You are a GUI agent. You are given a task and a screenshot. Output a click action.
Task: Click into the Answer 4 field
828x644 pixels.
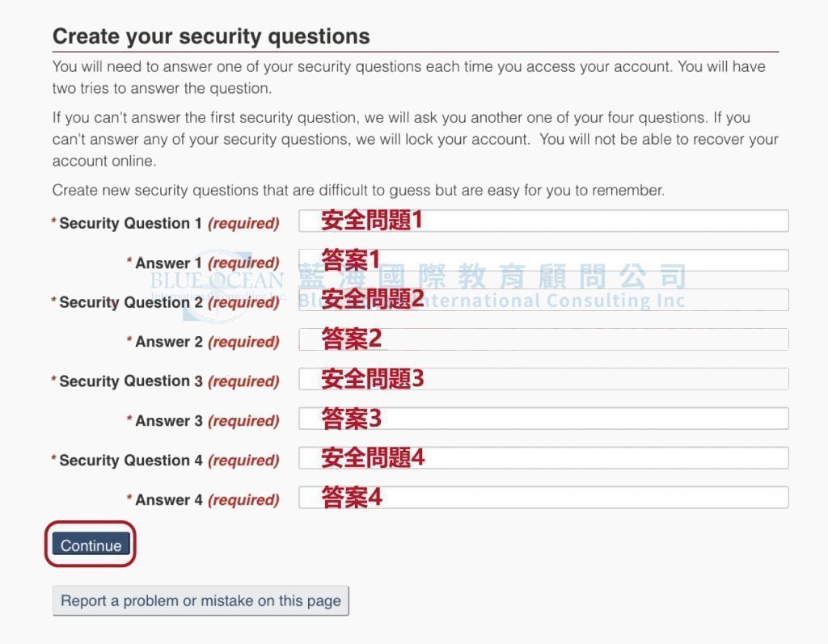(x=543, y=497)
